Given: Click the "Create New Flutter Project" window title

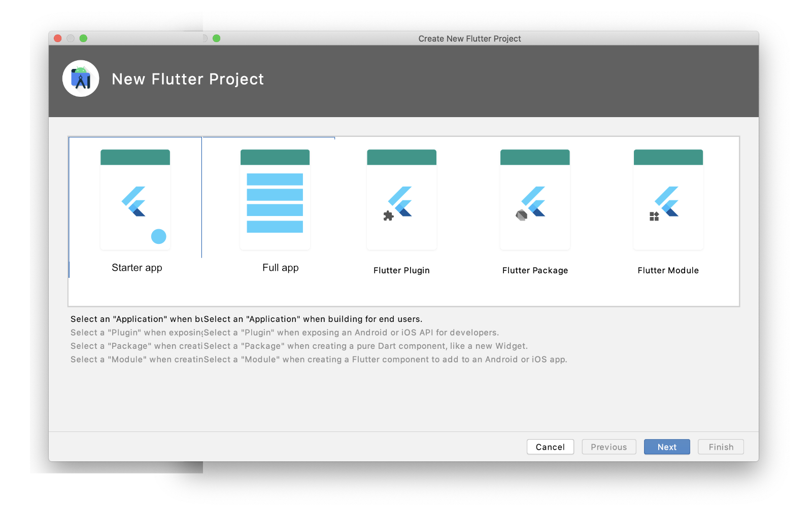Looking at the screenshot, I should 469,39.
